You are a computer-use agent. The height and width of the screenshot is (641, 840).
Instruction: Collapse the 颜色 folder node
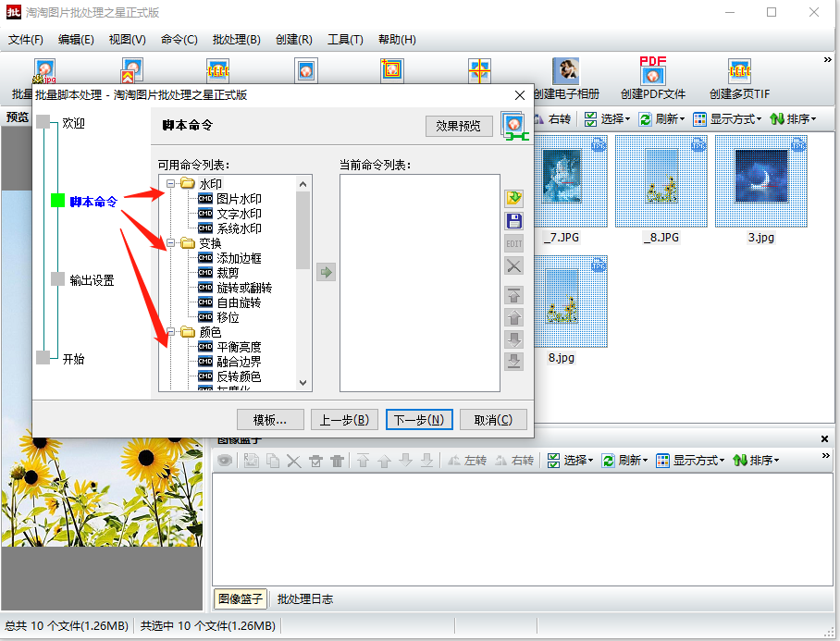[170, 332]
